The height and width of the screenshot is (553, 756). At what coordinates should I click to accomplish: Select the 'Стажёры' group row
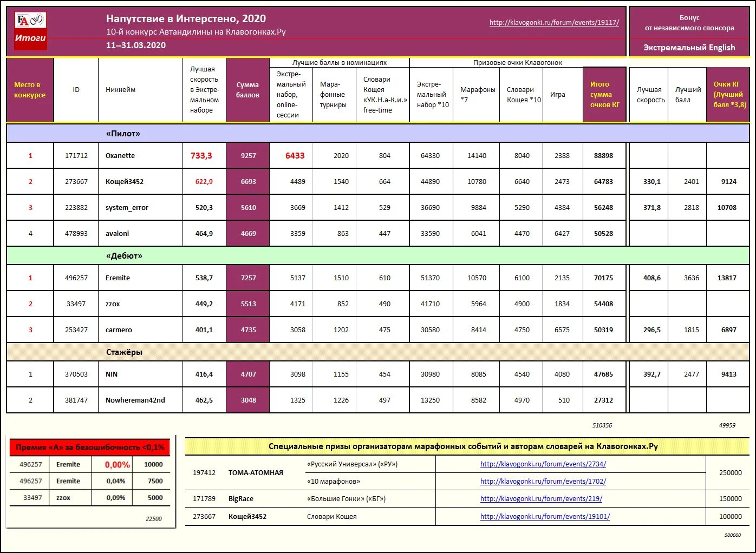click(x=378, y=352)
